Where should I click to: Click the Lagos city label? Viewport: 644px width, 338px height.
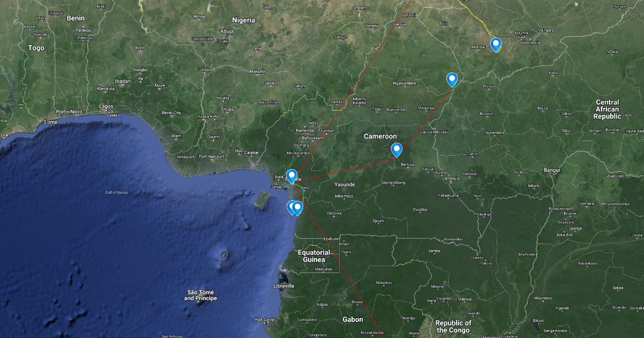click(x=106, y=107)
